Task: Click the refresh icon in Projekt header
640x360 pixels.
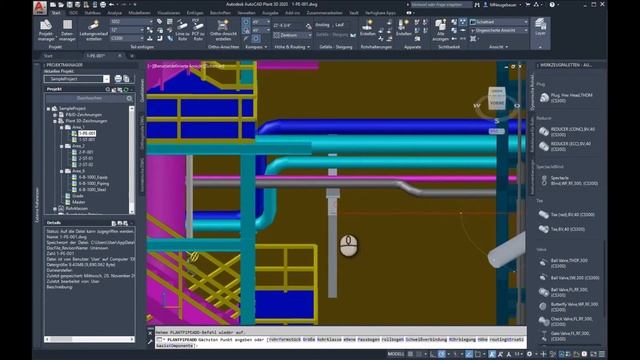Action: 126,89
